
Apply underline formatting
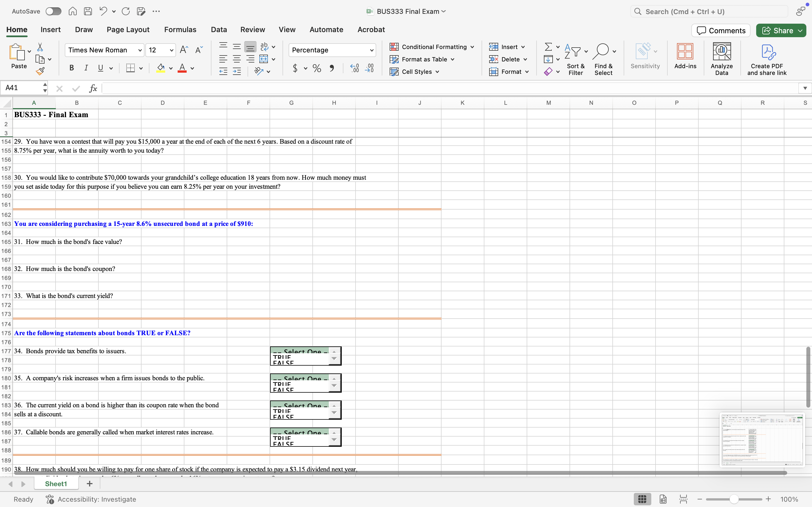(x=101, y=68)
